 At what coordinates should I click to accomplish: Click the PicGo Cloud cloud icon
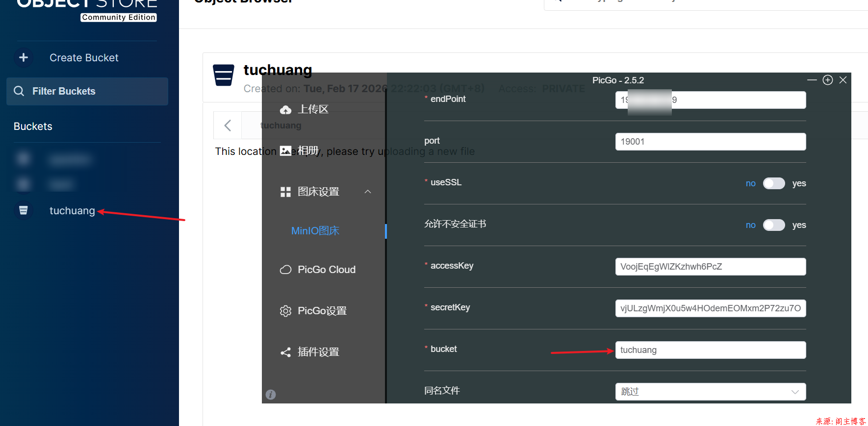[285, 270]
